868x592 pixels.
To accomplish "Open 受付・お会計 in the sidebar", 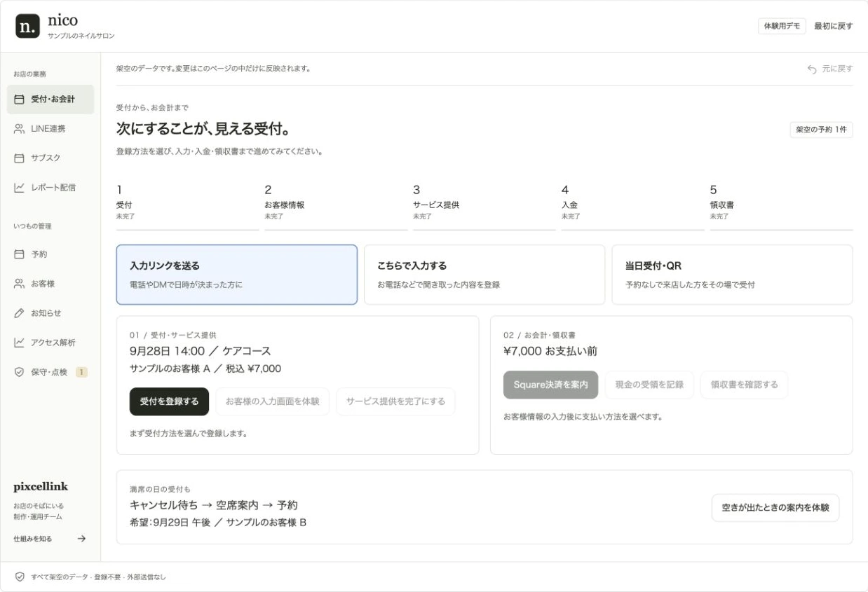I will (x=50, y=99).
